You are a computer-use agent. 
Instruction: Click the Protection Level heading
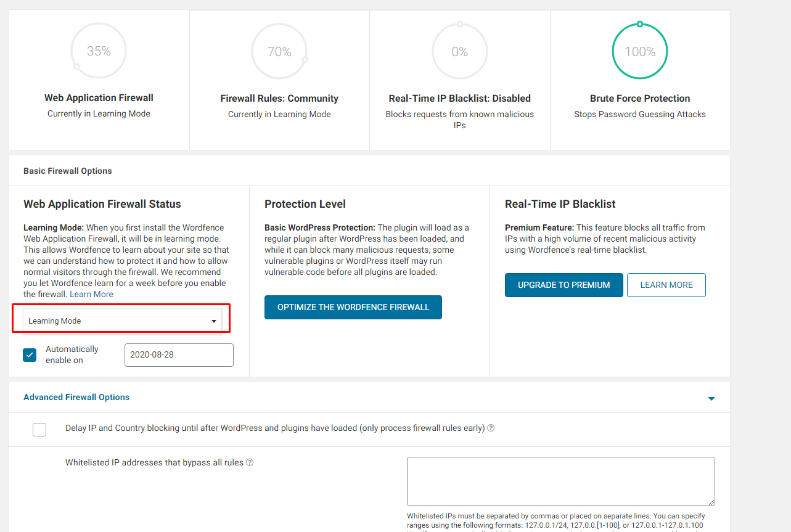click(305, 204)
